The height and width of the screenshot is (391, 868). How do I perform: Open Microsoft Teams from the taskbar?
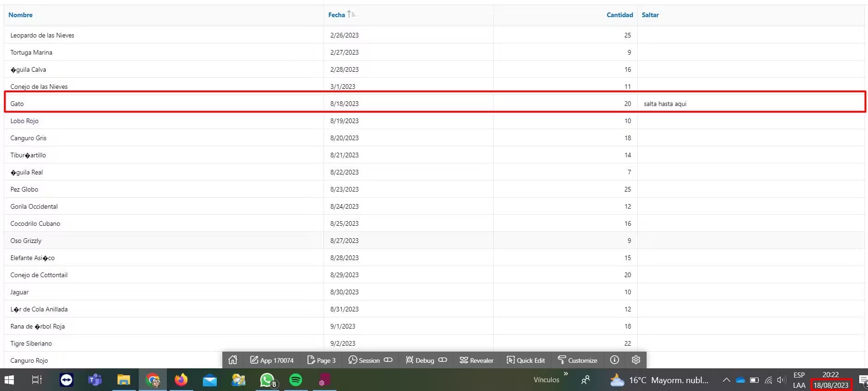(x=95, y=380)
